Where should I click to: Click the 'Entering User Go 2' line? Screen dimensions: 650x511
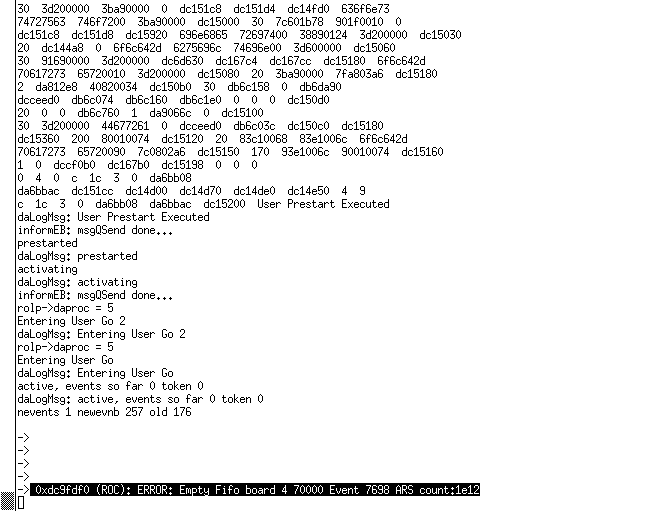pos(71,321)
